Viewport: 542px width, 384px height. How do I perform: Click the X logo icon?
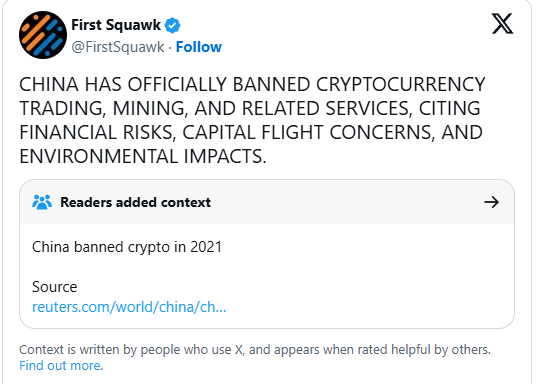click(x=502, y=24)
